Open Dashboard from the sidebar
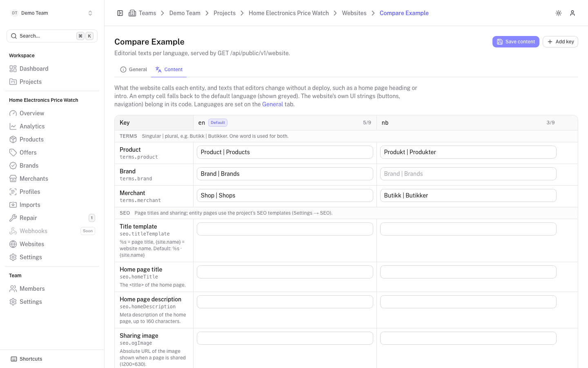 point(52,69)
